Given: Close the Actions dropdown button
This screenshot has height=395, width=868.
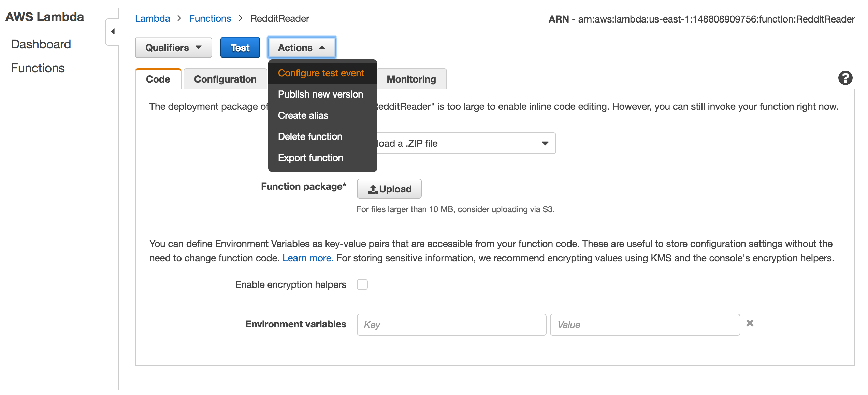Looking at the screenshot, I should click(x=302, y=48).
